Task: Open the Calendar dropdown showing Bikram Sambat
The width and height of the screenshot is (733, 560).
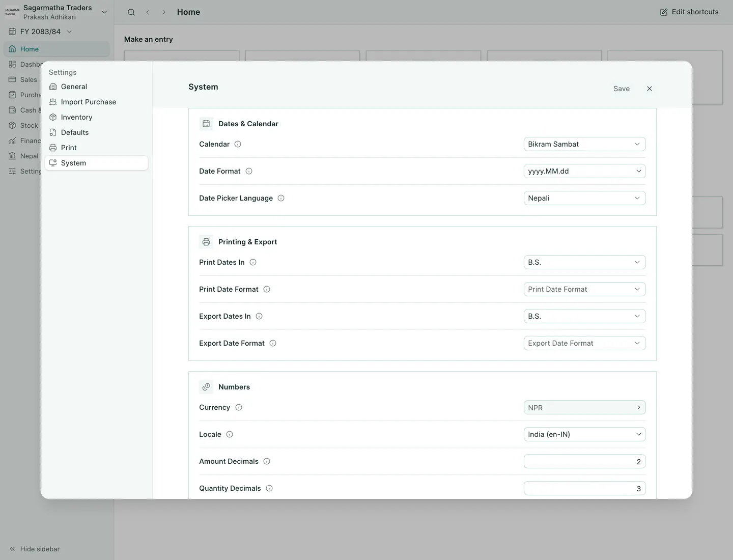Action: 584,144
